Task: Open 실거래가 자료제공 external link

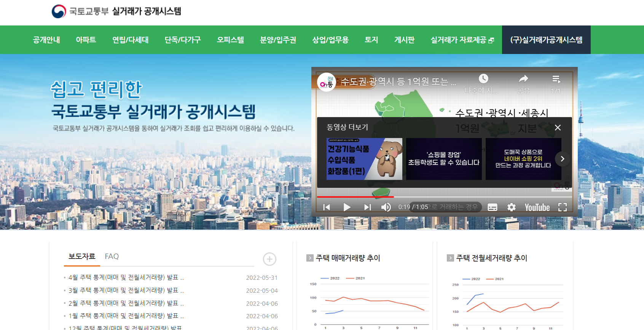Action: coord(462,40)
